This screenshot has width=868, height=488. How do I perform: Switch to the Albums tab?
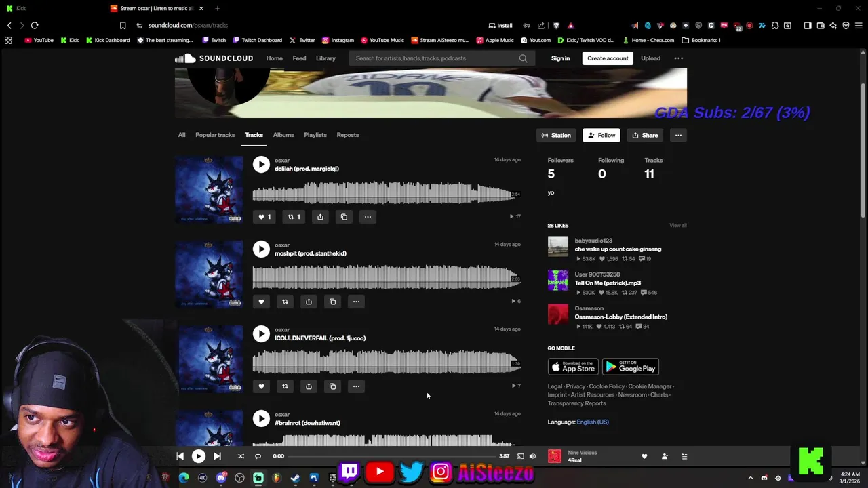(x=283, y=135)
